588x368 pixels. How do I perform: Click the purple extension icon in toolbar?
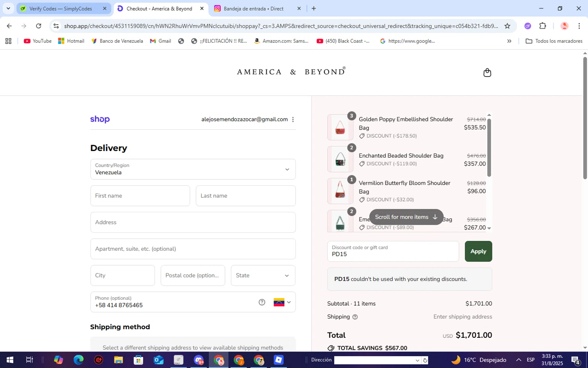(x=528, y=26)
